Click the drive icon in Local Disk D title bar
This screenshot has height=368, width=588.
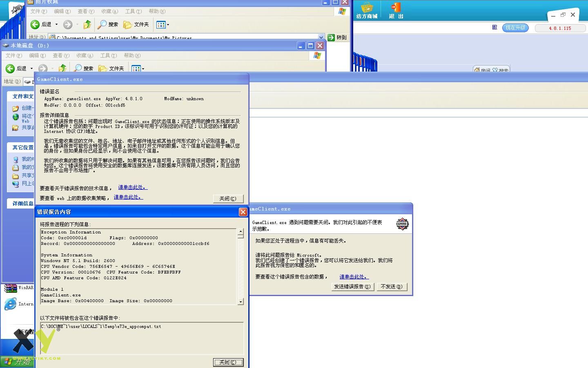click(x=6, y=45)
